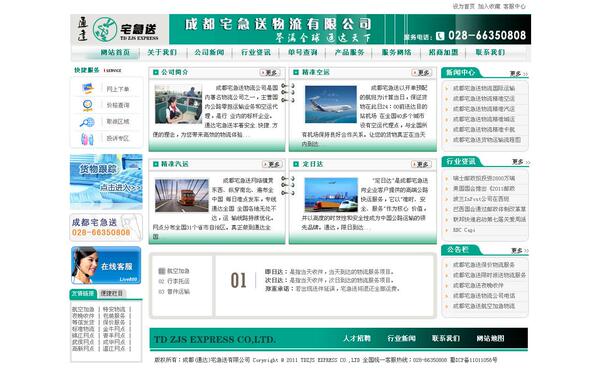Open last news item under 新闻中心
The height and width of the screenshot is (368, 600).
pos(487,140)
